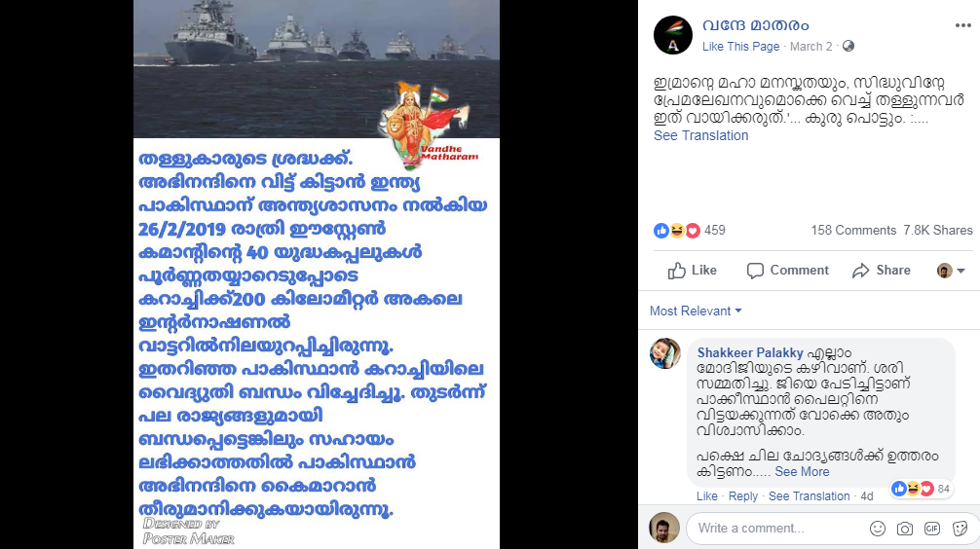
Task: Open the page's profile picture
Action: click(x=673, y=35)
